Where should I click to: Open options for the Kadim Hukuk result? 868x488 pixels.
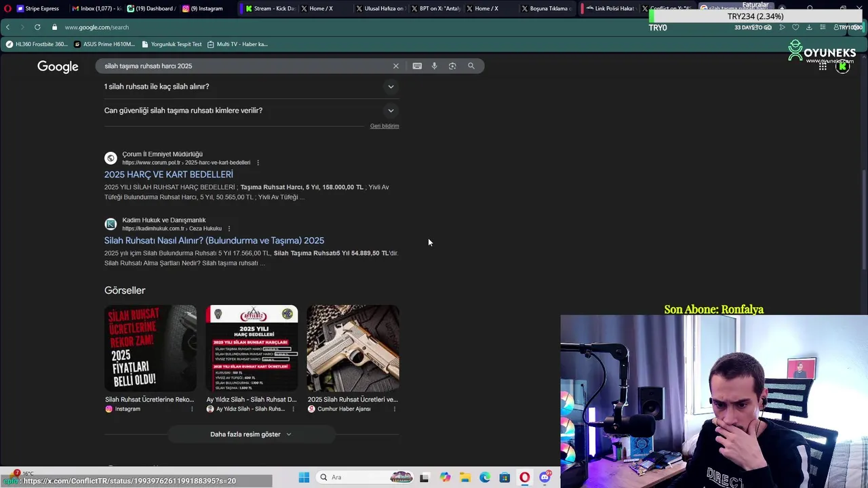[x=229, y=228]
